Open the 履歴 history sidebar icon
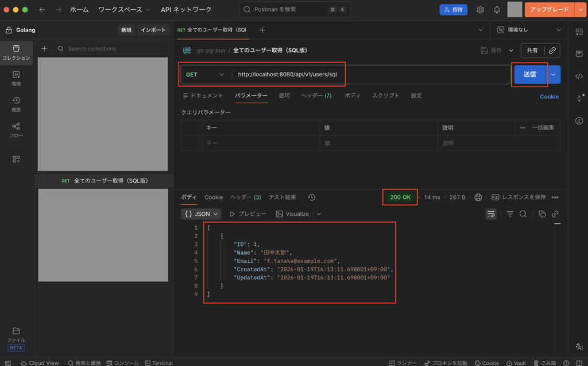588x366 pixels. tap(16, 104)
